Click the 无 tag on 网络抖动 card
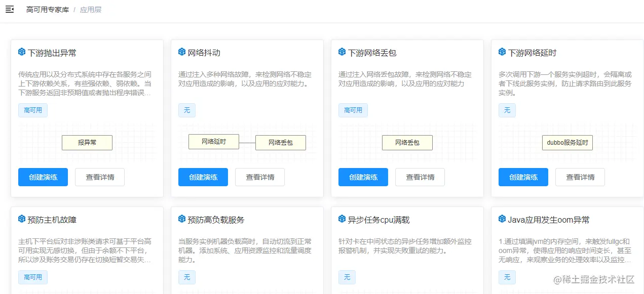Image resolution: width=644 pixels, height=294 pixels. 187,110
